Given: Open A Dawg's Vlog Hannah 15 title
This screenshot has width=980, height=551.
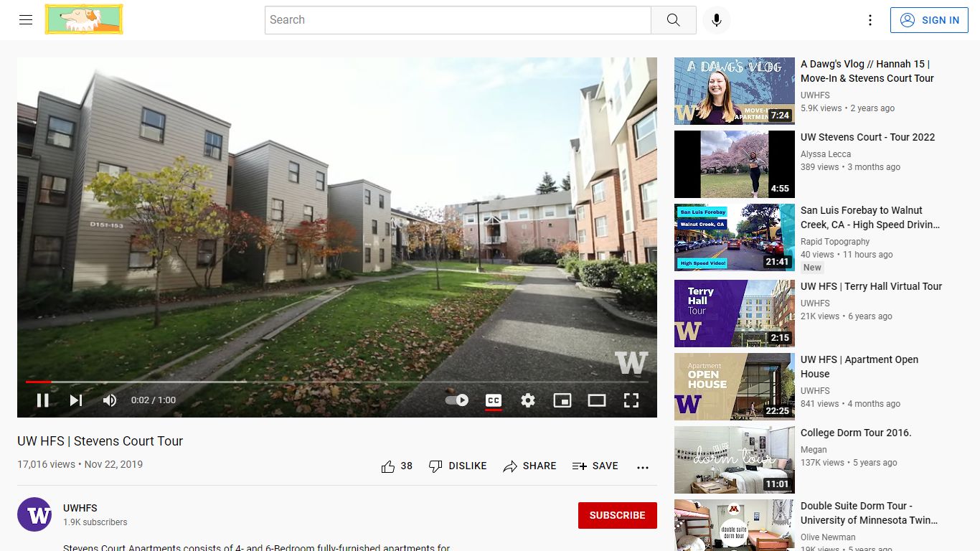Looking at the screenshot, I should (x=867, y=71).
